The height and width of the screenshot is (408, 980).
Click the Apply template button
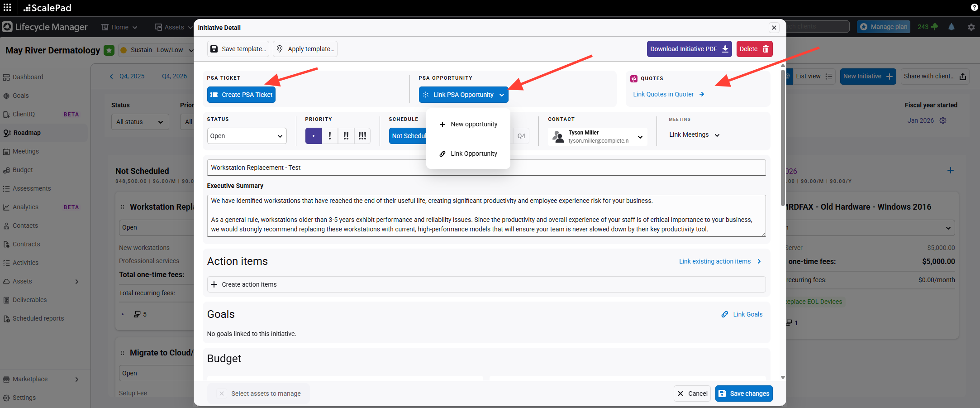tap(305, 49)
